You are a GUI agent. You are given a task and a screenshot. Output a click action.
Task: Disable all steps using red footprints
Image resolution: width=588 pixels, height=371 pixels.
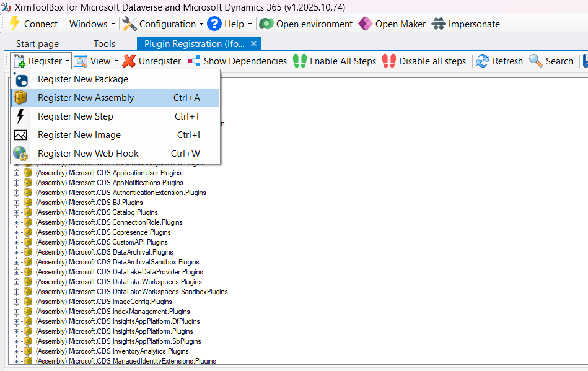point(424,61)
